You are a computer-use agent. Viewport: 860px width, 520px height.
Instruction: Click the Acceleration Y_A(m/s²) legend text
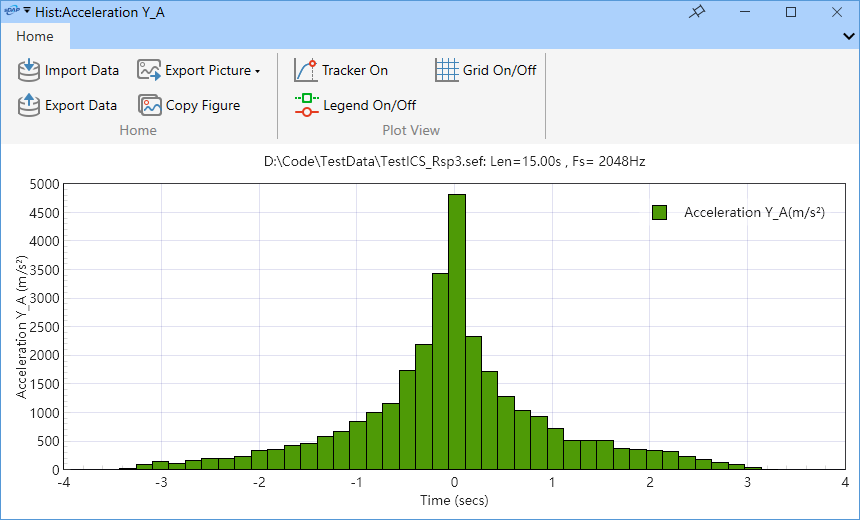[754, 213]
